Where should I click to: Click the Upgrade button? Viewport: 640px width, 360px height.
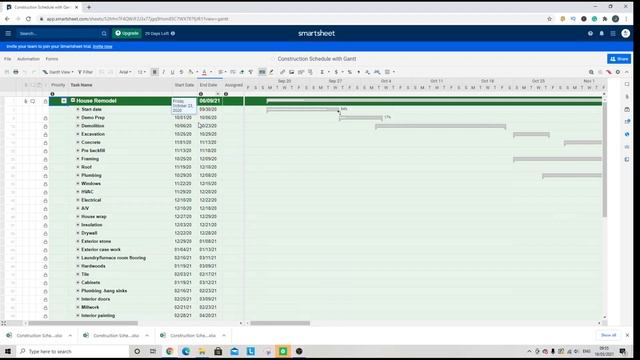[x=127, y=33]
